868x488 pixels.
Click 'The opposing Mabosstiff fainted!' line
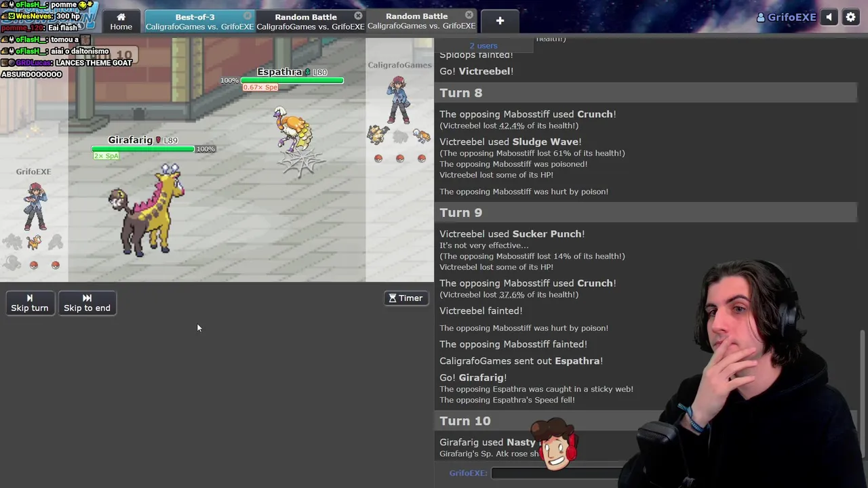click(x=513, y=344)
